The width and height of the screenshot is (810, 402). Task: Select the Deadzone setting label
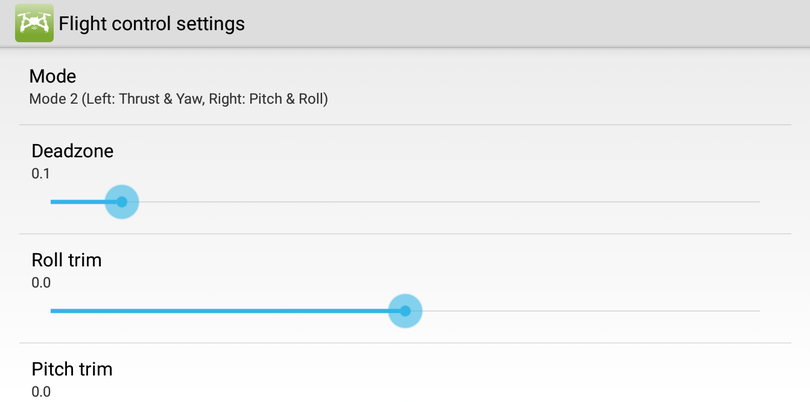(72, 151)
